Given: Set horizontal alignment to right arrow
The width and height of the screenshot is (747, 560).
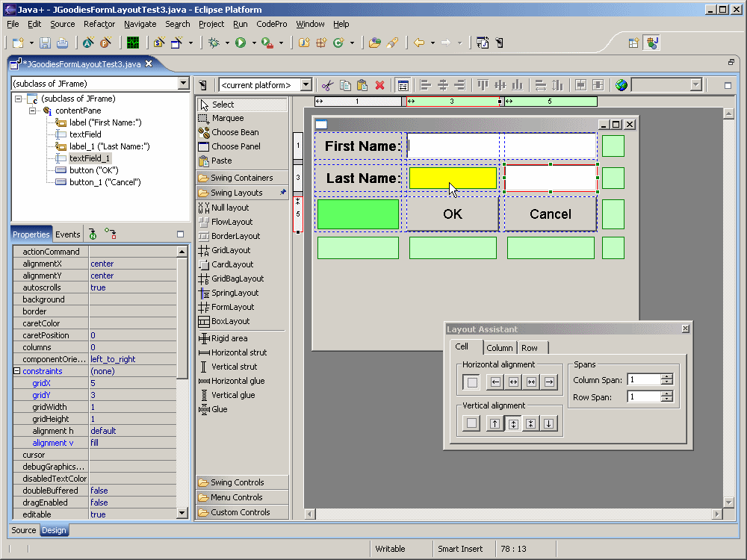Looking at the screenshot, I should pyautogui.click(x=549, y=382).
